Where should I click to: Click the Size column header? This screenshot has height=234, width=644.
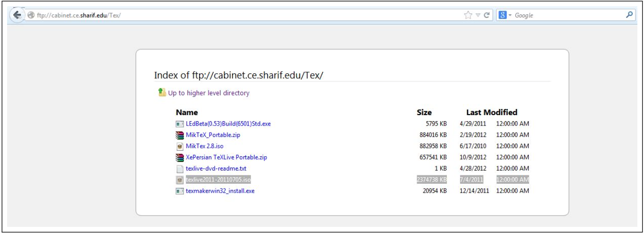(424, 113)
